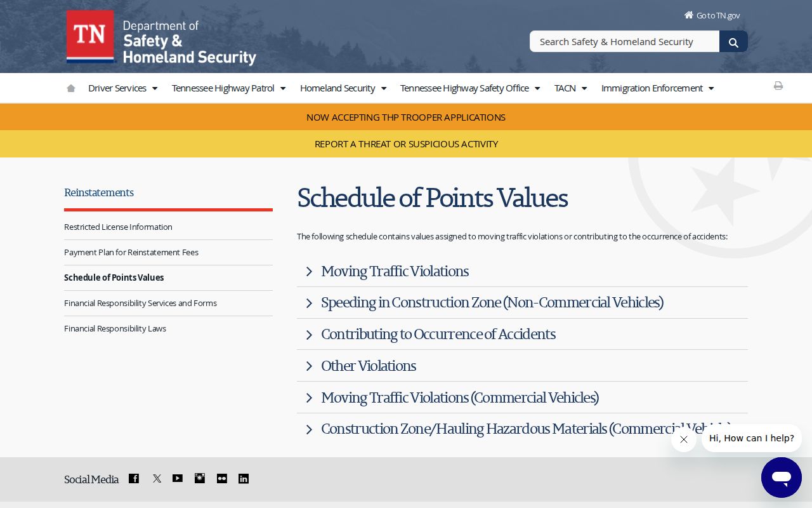Click the search magnifier button

(x=733, y=42)
